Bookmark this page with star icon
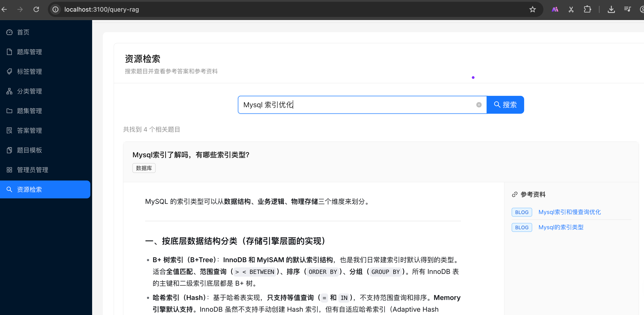Image resolution: width=644 pixels, height=315 pixels. [x=532, y=9]
